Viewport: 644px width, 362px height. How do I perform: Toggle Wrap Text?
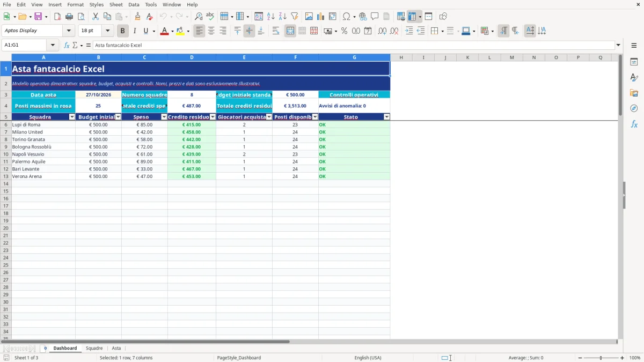click(276, 31)
